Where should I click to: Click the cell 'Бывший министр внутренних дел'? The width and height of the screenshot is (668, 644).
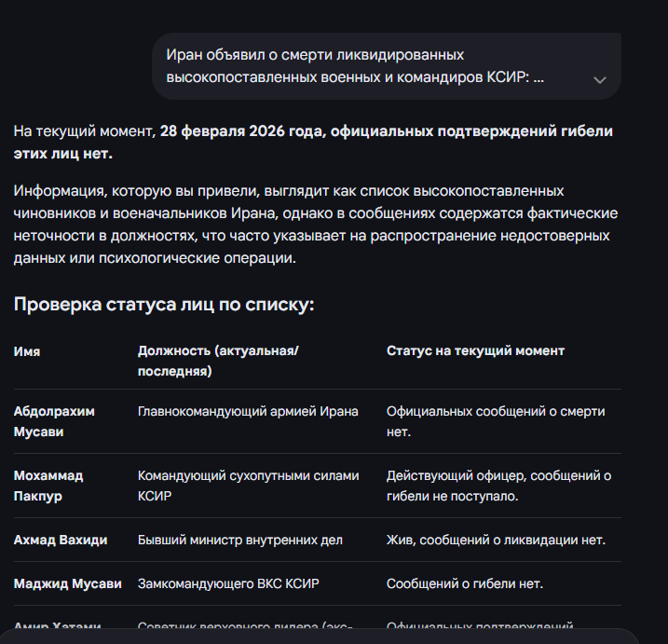pos(240,541)
